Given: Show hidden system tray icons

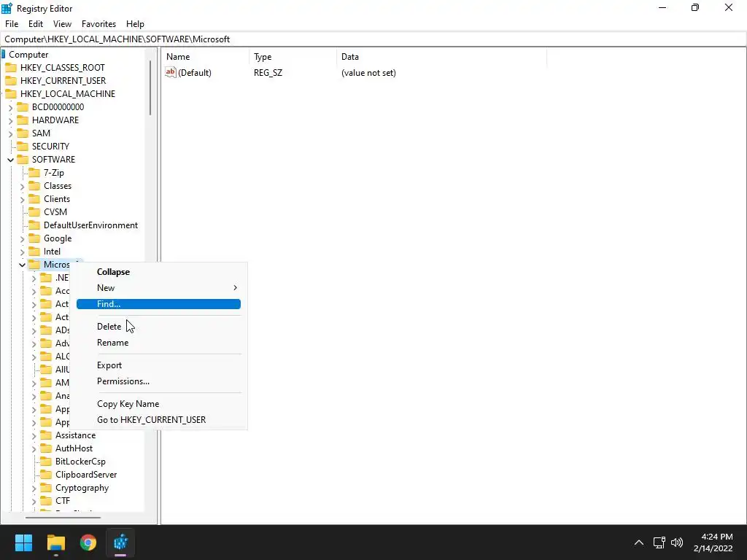Looking at the screenshot, I should coord(639,542).
